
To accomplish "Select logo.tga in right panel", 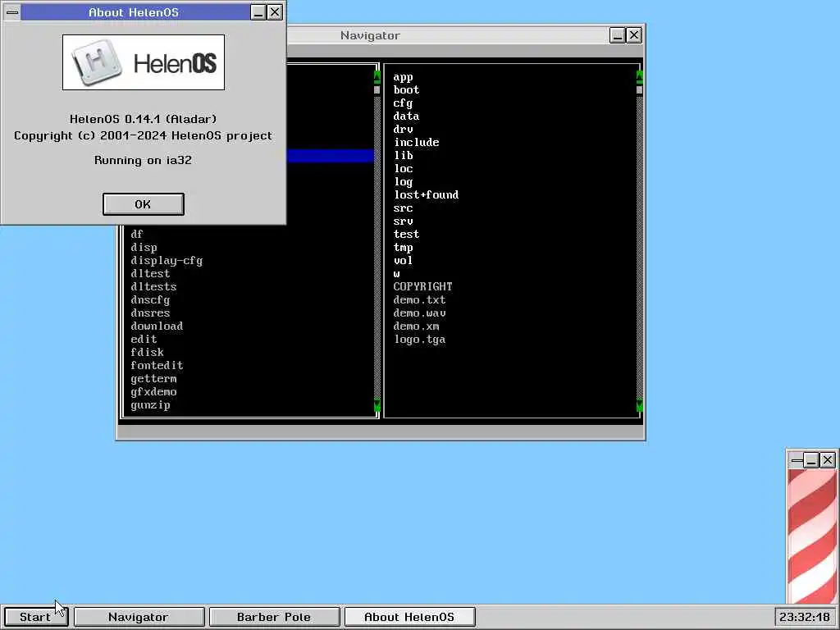I will click(x=419, y=340).
